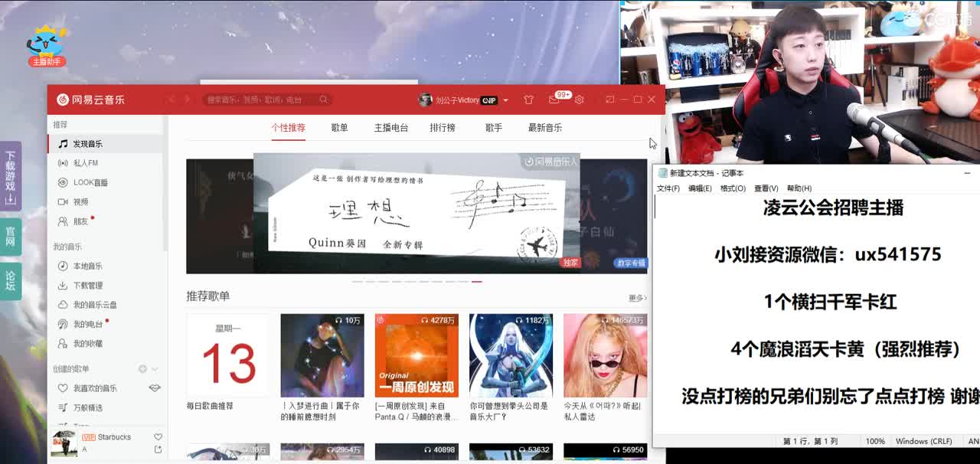Open 入梦进行曲 playlist cover
Viewport: 980px width, 464px height.
pos(322,355)
